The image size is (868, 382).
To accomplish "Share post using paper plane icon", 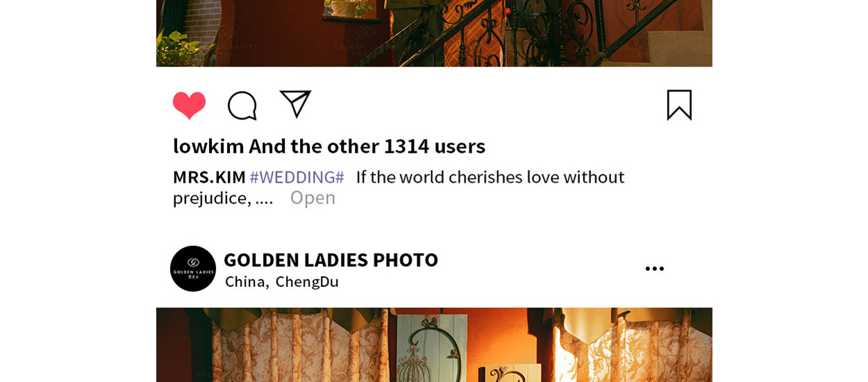I will click(x=295, y=104).
